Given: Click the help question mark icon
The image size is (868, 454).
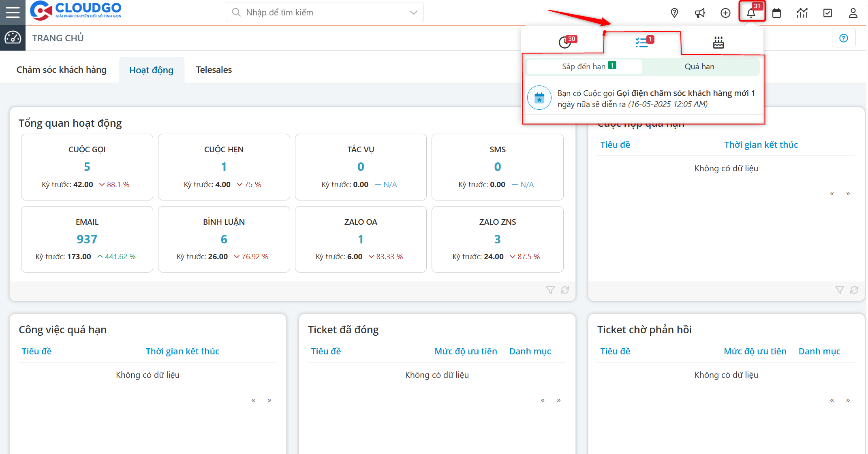Looking at the screenshot, I should pyautogui.click(x=844, y=38).
